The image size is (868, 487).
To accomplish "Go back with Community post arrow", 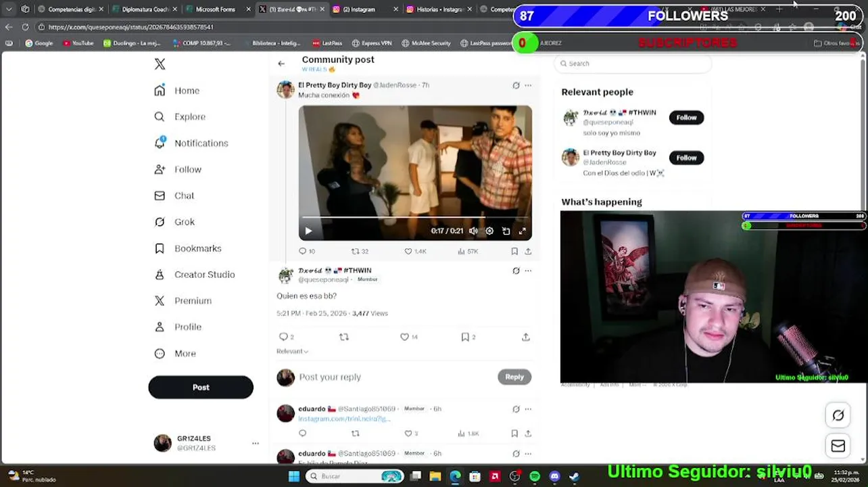I will tap(281, 64).
